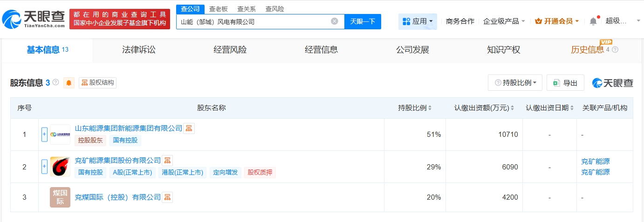Viewport: 644px width, 222px height.
Task: Click help icon next to 历史信息
Action: [615, 50]
